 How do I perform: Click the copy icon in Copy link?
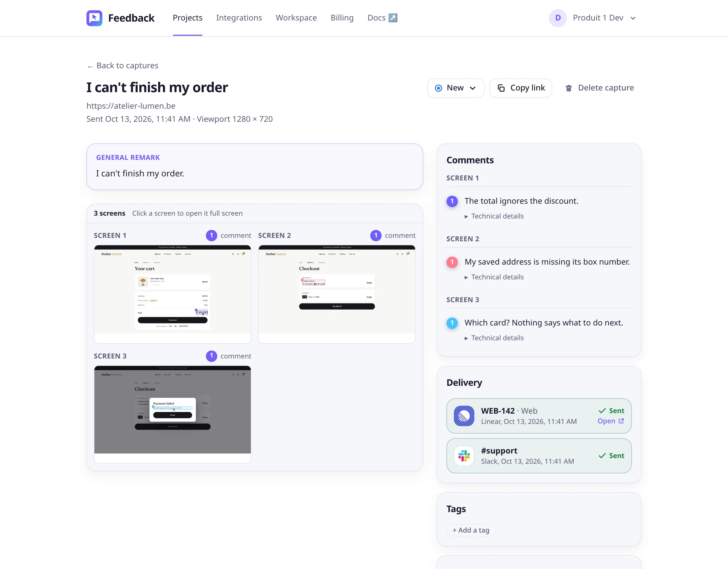tap(501, 88)
